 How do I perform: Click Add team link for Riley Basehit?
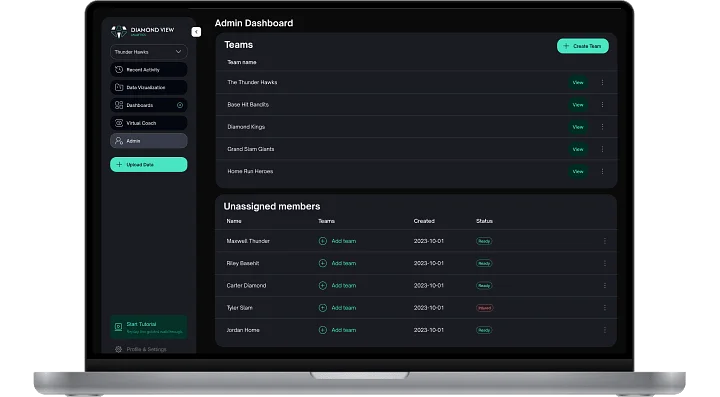coord(343,263)
